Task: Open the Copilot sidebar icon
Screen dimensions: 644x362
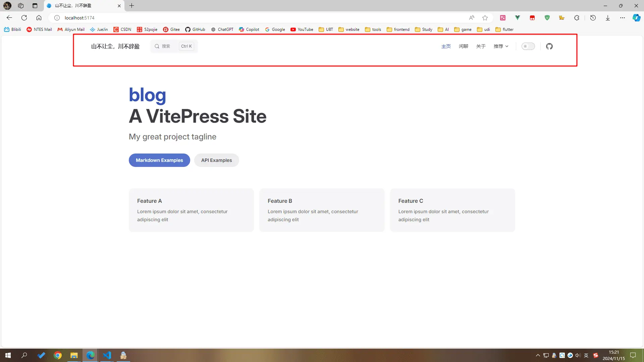Action: tap(636, 18)
